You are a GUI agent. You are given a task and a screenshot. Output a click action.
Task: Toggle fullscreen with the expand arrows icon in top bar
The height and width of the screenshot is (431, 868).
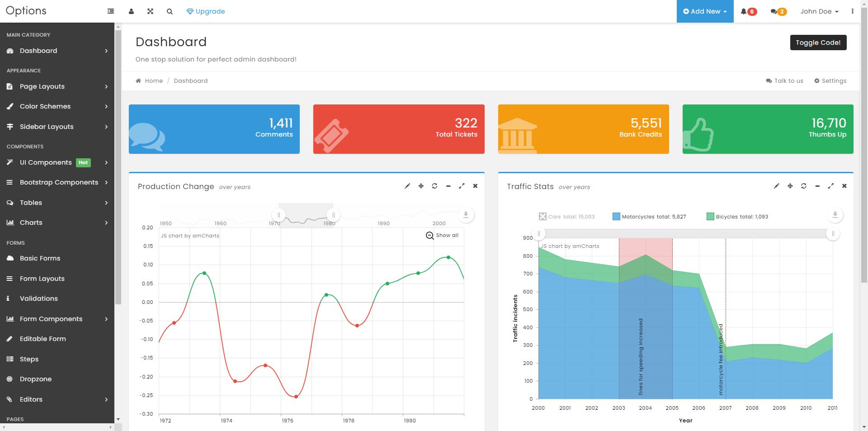[151, 11]
